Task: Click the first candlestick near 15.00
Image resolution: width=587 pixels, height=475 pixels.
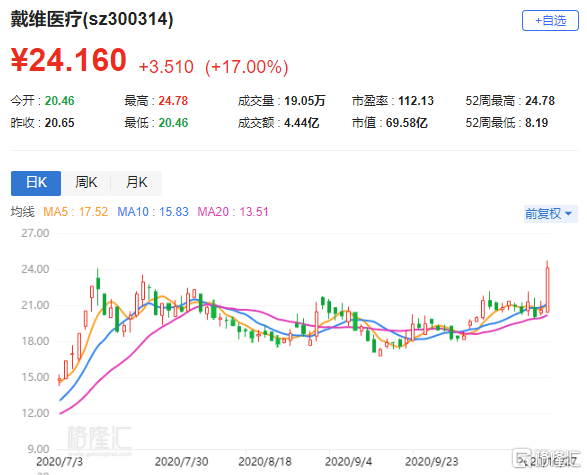Action: click(59, 380)
